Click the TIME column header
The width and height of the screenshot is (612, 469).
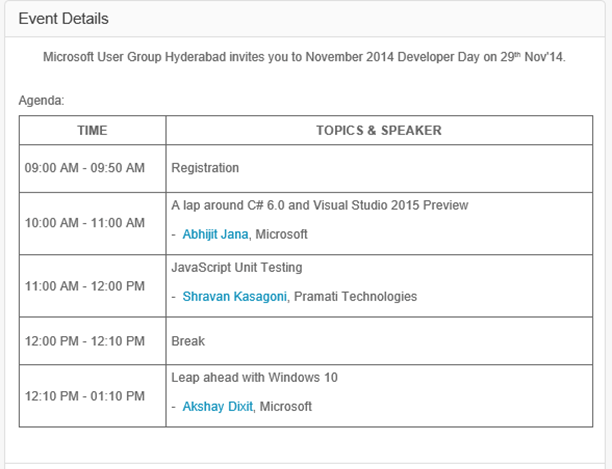pos(92,130)
